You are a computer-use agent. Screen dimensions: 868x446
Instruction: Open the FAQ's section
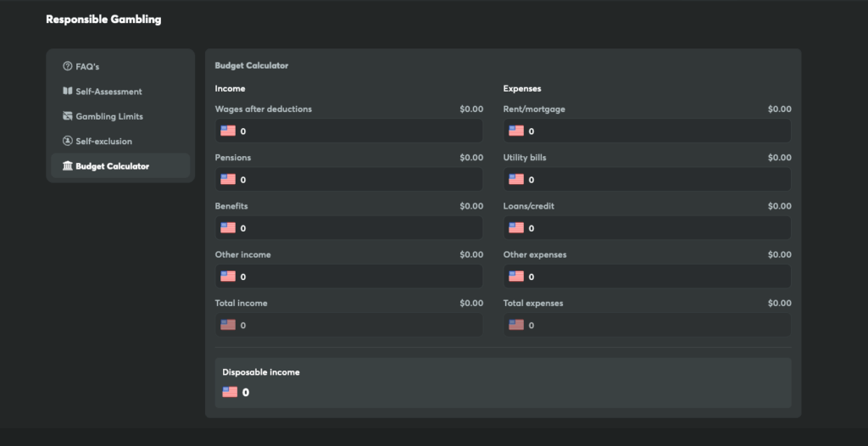pyautogui.click(x=87, y=66)
